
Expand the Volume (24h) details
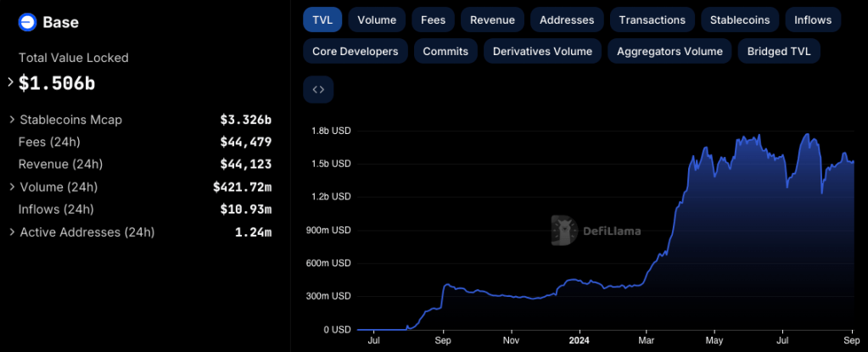(x=12, y=187)
